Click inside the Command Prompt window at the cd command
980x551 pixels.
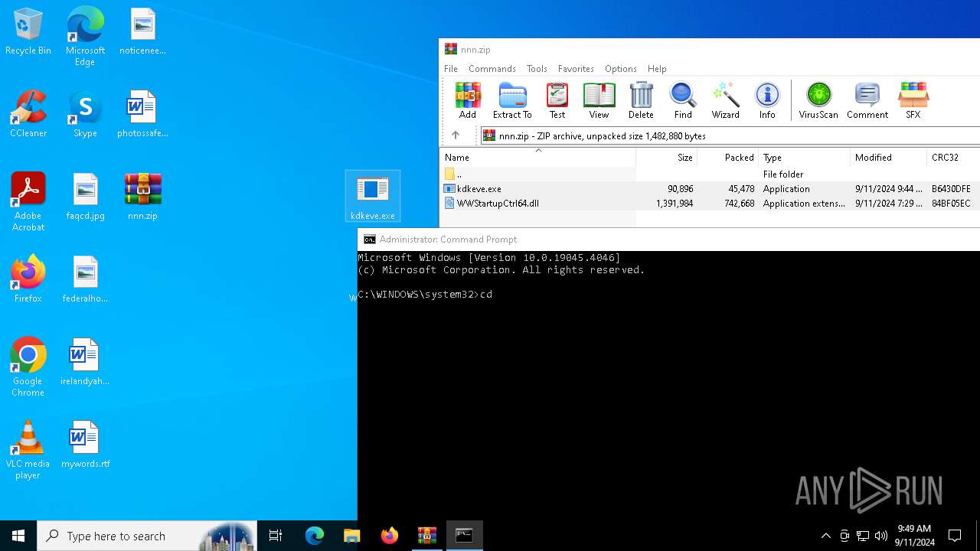486,295
